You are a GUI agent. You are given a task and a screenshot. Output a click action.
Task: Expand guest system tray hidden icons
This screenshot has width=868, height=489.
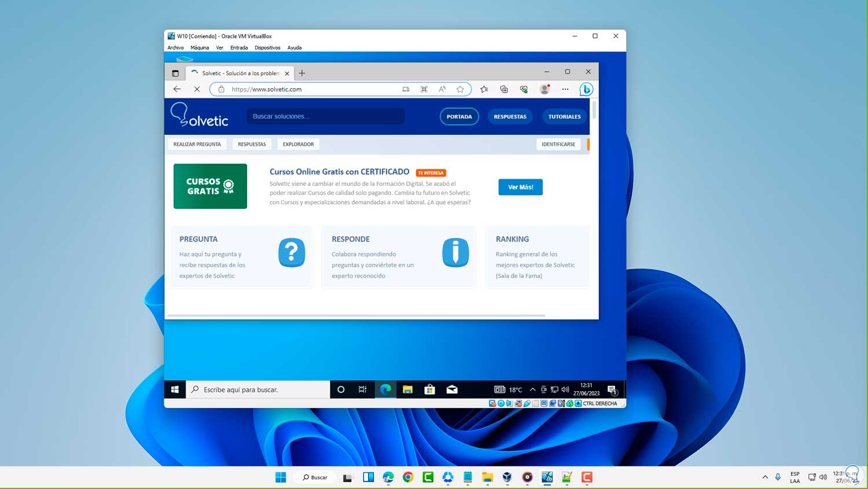pos(533,389)
